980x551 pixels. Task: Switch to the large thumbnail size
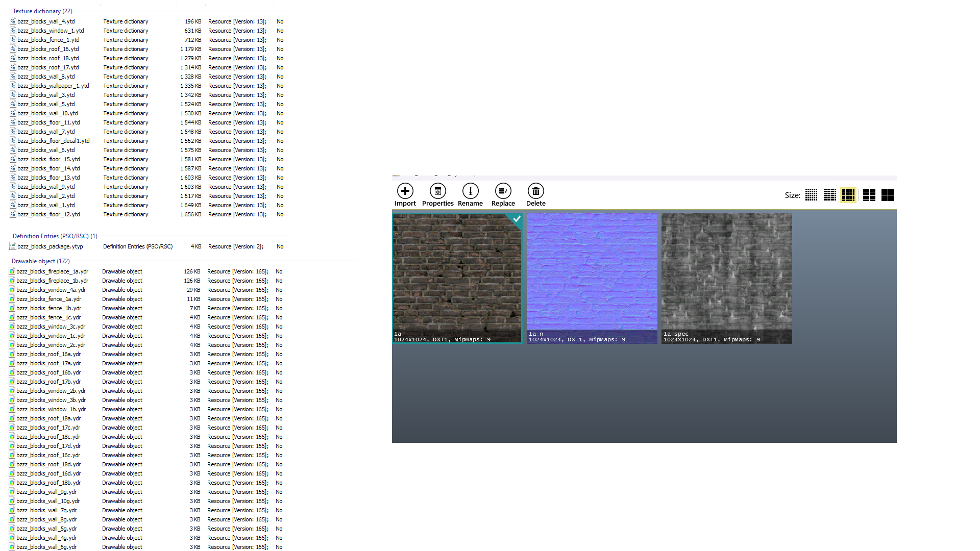click(x=869, y=195)
